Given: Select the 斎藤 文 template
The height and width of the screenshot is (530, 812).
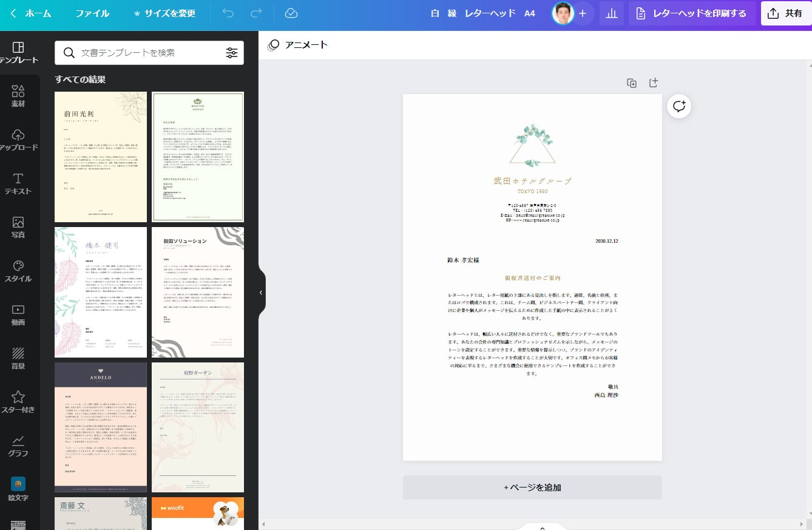Looking at the screenshot, I should (x=101, y=514).
